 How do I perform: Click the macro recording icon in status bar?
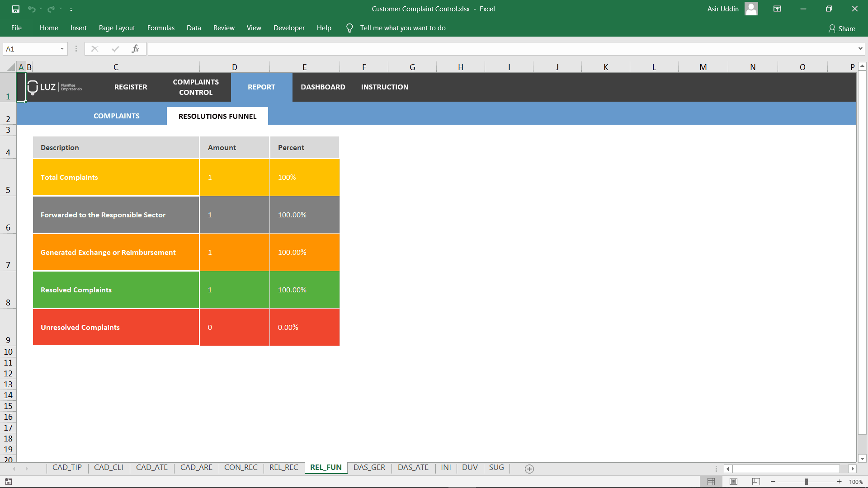tap(8, 482)
